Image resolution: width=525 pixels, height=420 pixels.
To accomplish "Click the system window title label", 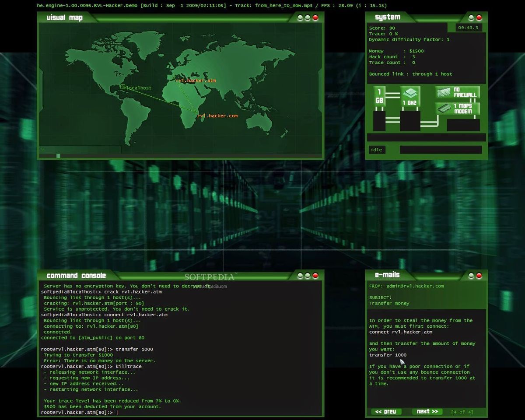I will coord(388,17).
